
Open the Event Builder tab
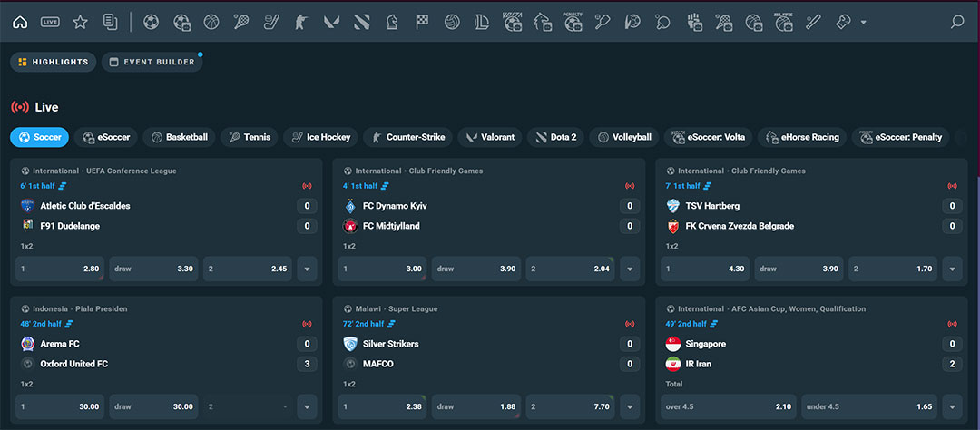[152, 62]
